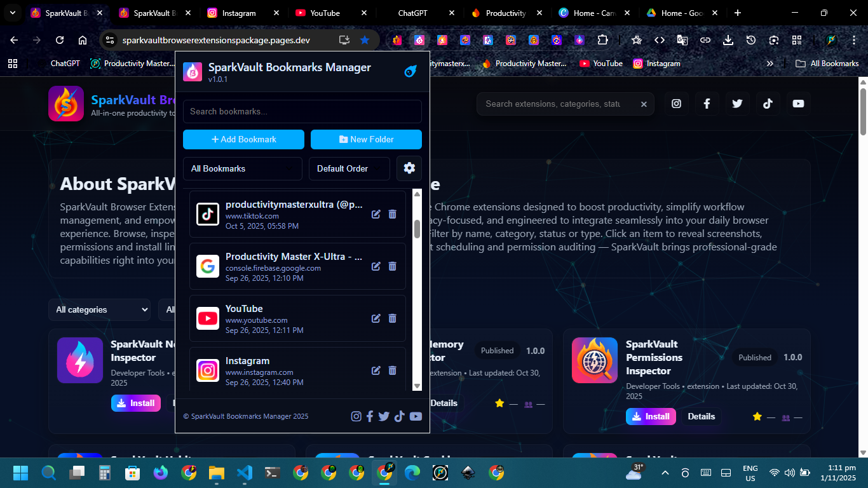Open File Explorer from the taskbar
This screenshot has width=868, height=488.
(217, 473)
